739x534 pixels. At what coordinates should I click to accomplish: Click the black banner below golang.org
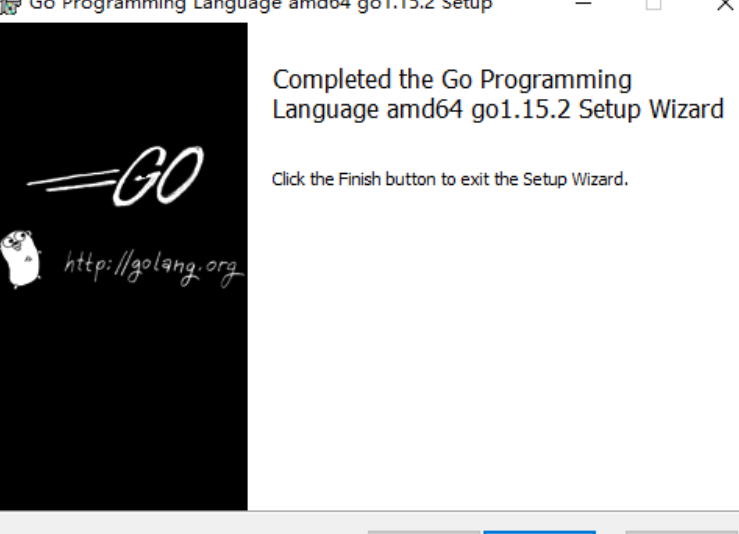[123, 401]
